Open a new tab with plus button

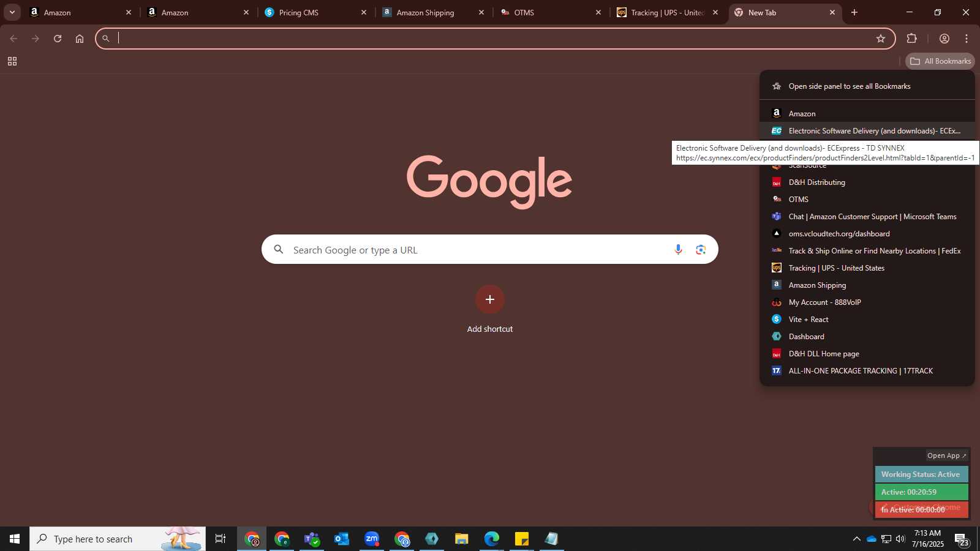854,12
